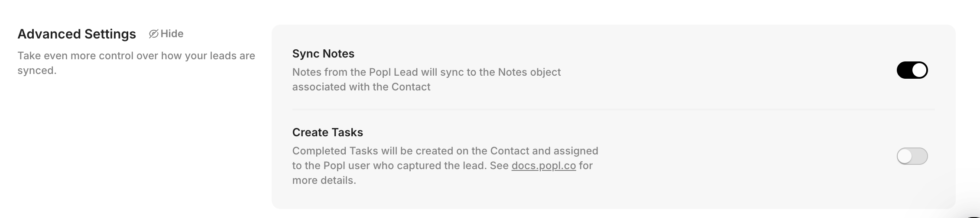980x218 pixels.
Task: Click the "more details." text
Action: [x=324, y=180]
